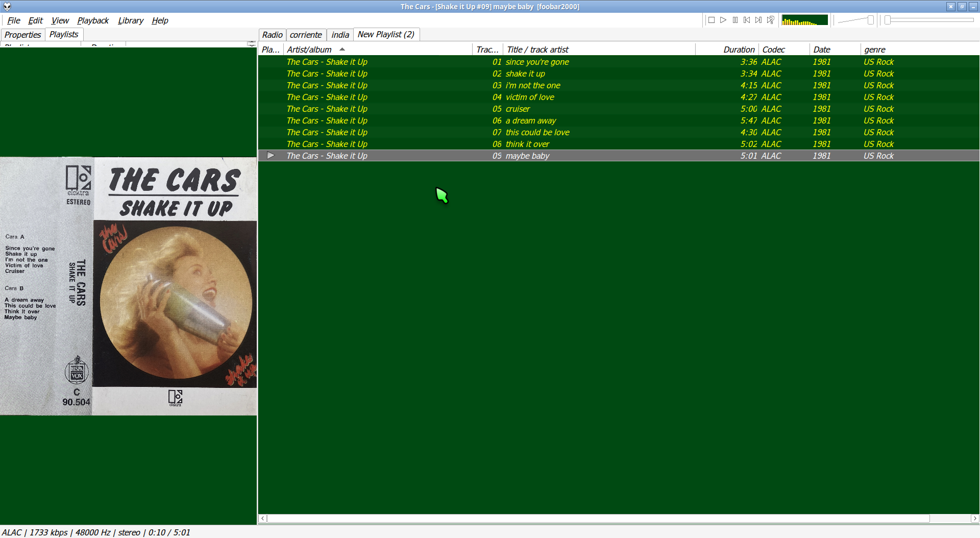Select track 'this could be love'

click(x=619, y=132)
